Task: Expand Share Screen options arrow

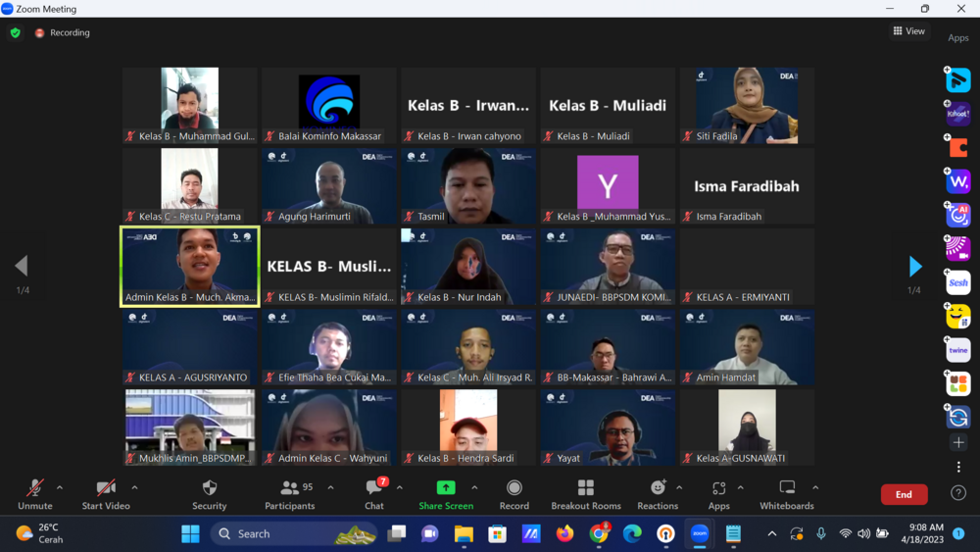Action: click(474, 487)
